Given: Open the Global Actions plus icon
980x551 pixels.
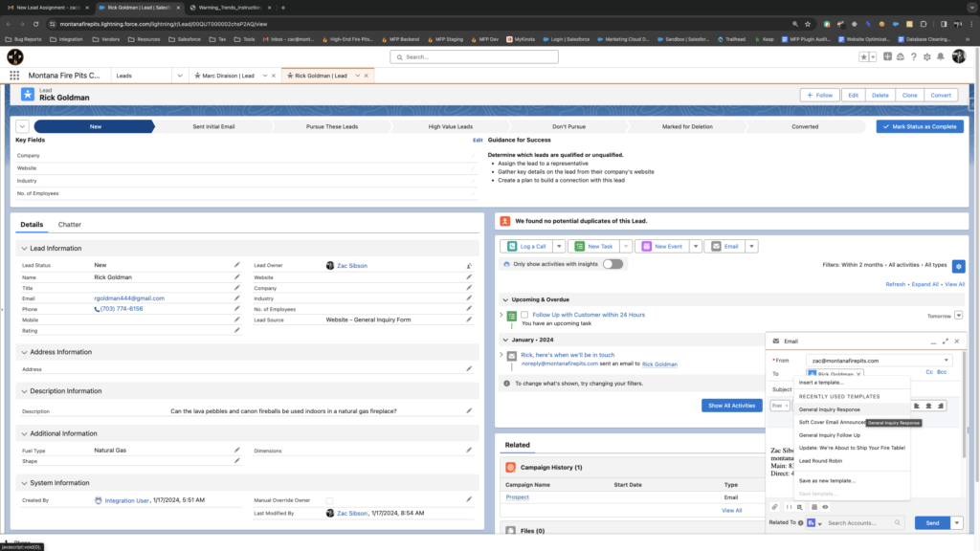Looking at the screenshot, I should [887, 56].
